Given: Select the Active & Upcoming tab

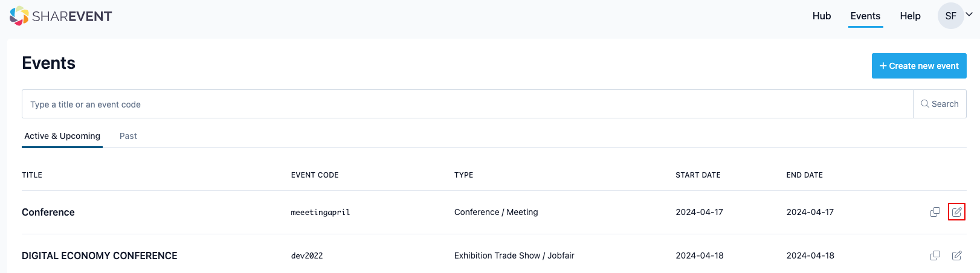Looking at the screenshot, I should pos(62,136).
